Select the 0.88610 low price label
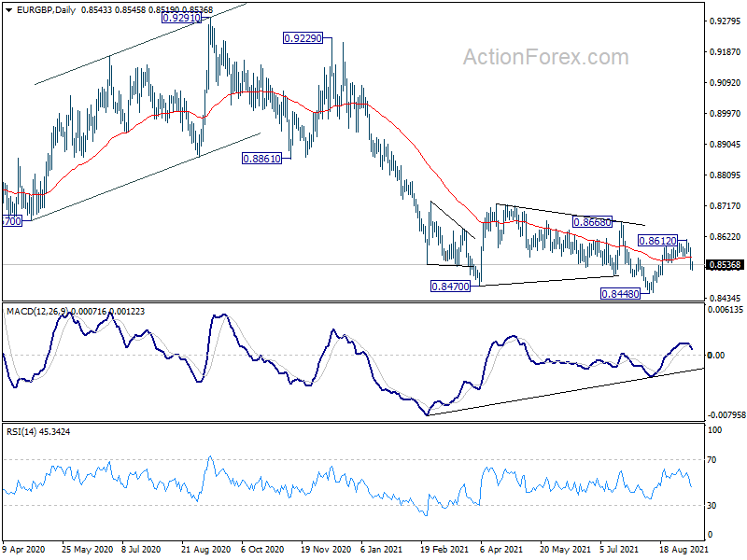This screenshot has height=560, width=747. click(x=261, y=159)
